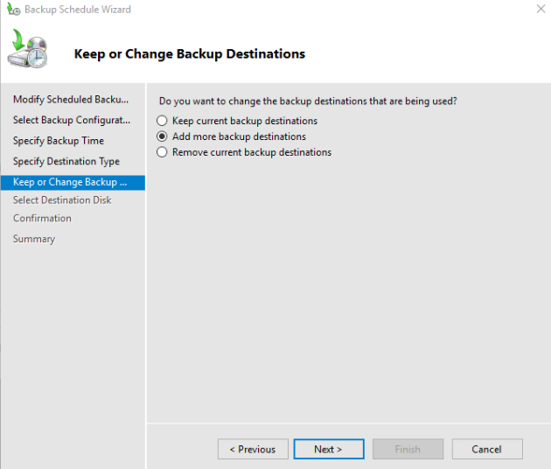Image resolution: width=551 pixels, height=469 pixels.
Task: Click the Backup Schedule Wizard window title text
Action: click(78, 9)
